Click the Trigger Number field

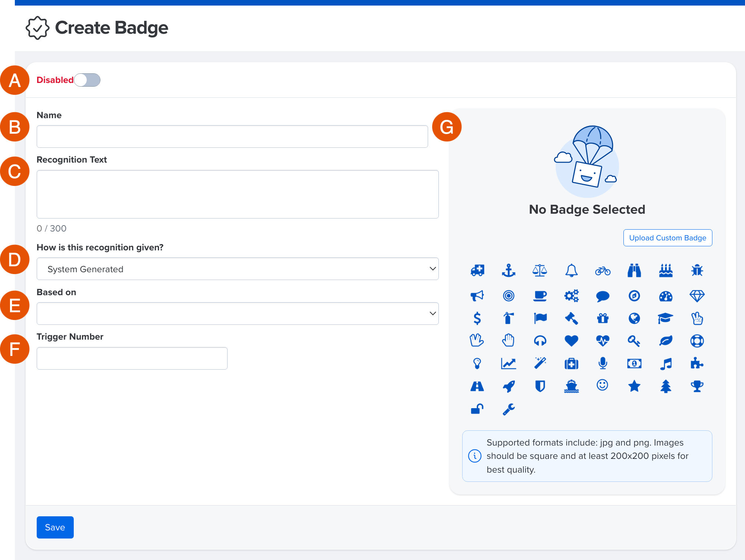[x=132, y=358]
